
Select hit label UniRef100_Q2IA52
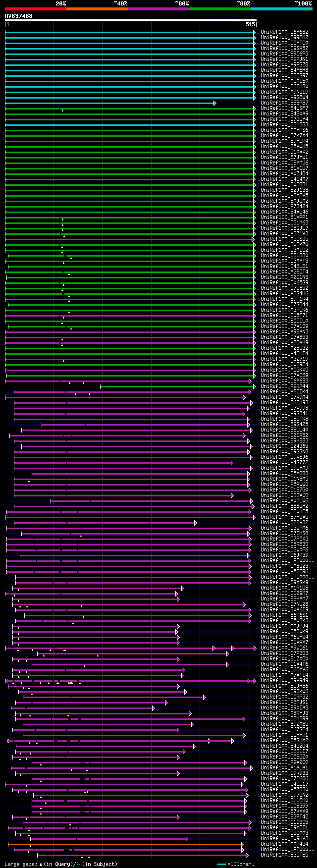point(284,435)
